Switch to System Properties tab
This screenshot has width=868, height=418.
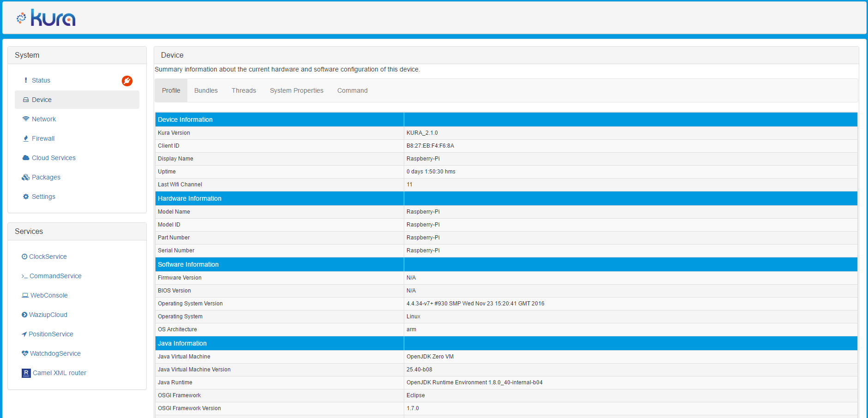297,90
